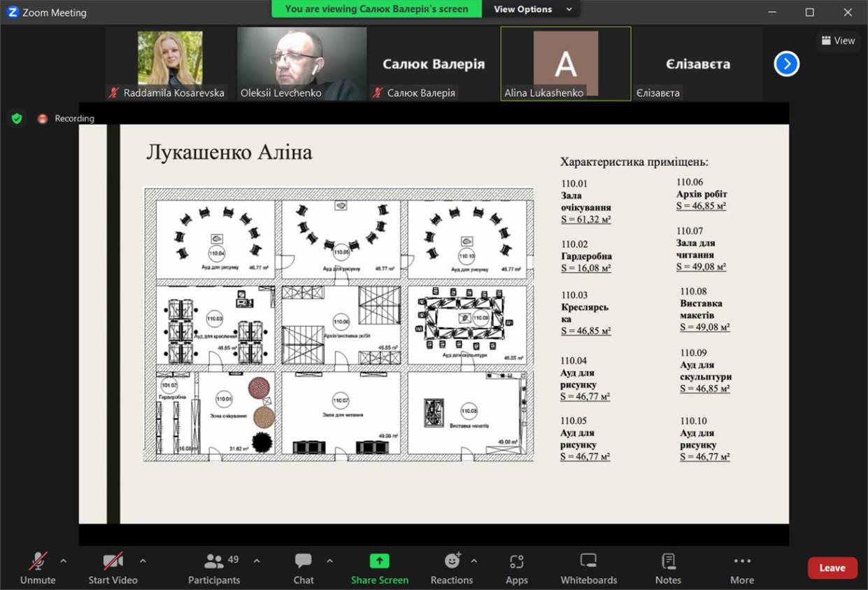Screen dimensions: 868x590
Task: Open the More options menu
Action: [742, 568]
